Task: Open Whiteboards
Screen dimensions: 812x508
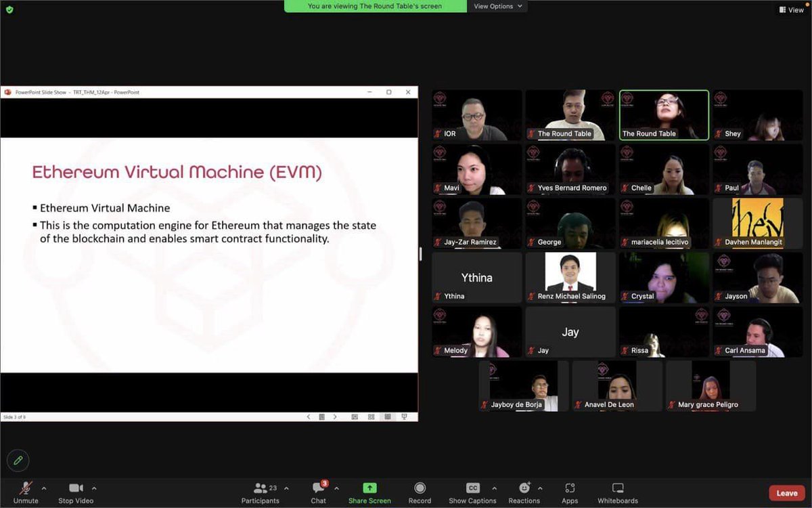Action: coord(618,492)
